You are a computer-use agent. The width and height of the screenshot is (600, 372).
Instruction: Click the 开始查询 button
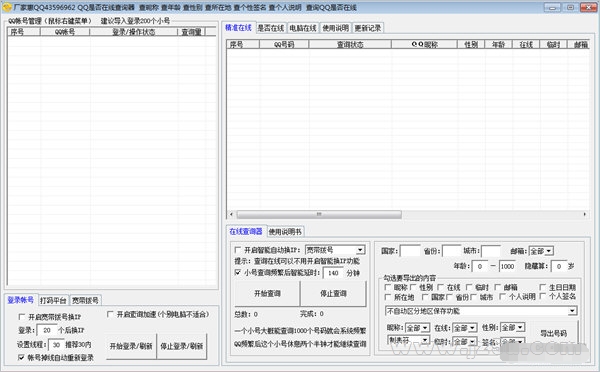point(267,294)
